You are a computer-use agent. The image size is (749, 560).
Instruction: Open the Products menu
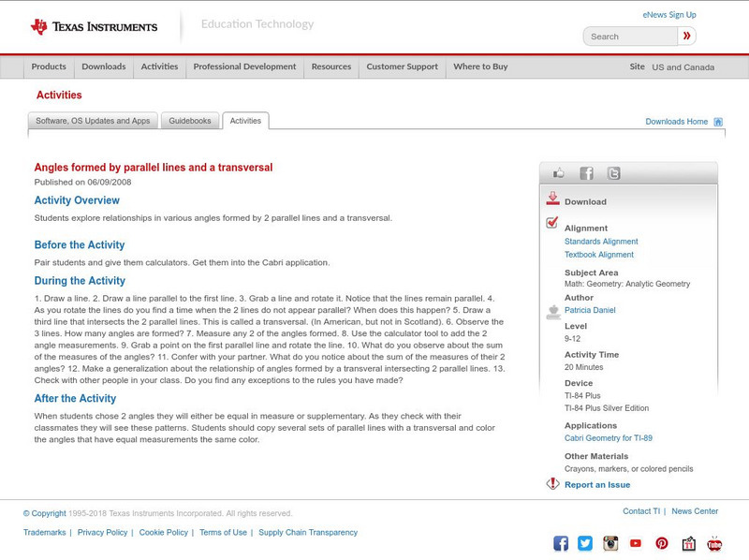[x=49, y=66]
